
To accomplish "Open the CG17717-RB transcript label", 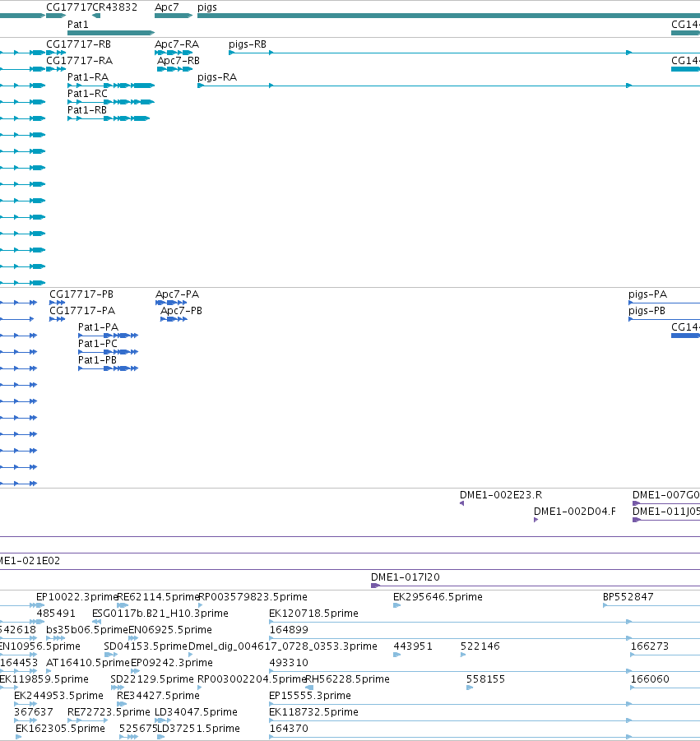I will click(x=78, y=44).
